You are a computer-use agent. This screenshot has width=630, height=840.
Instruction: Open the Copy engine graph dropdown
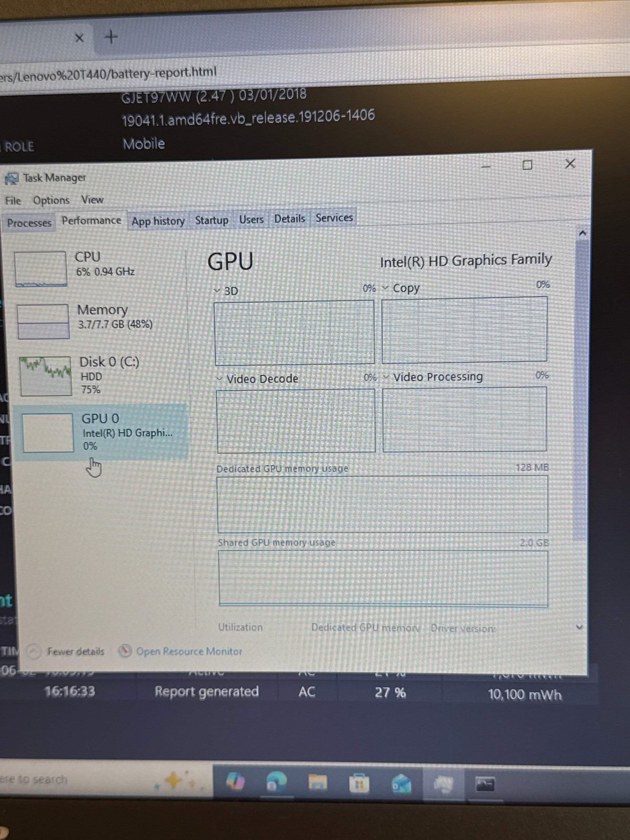coord(385,288)
